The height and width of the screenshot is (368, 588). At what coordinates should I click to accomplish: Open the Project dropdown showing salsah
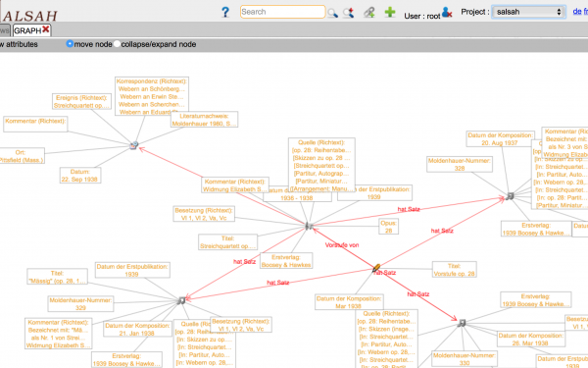coord(529,12)
